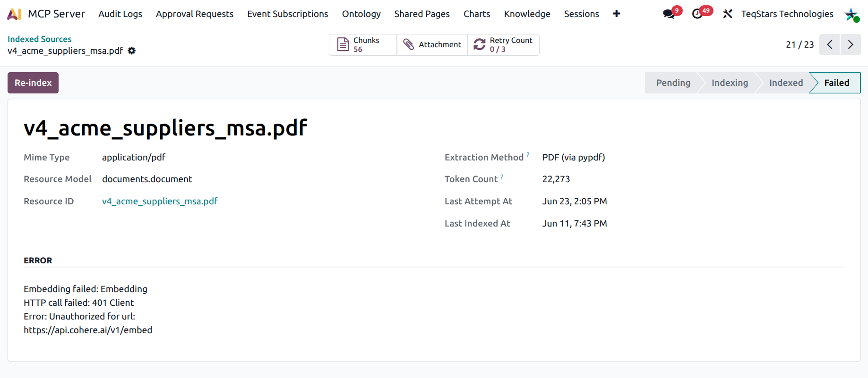The height and width of the screenshot is (378, 868).
Task: Open the developer tools wrench icon
Action: tap(728, 14)
